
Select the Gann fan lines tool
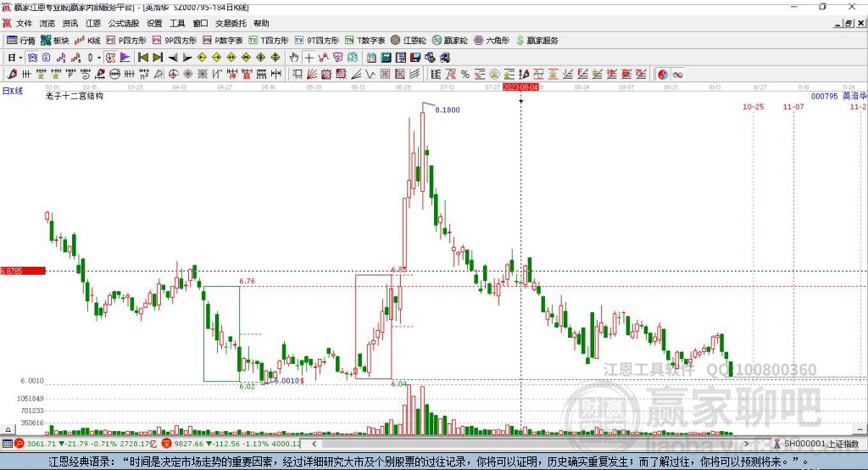click(x=312, y=75)
